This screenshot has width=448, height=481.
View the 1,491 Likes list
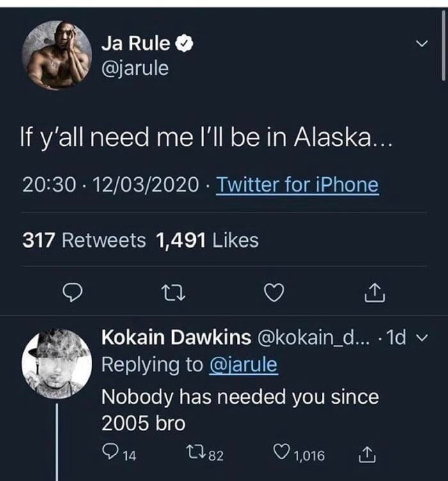pyautogui.click(x=207, y=240)
